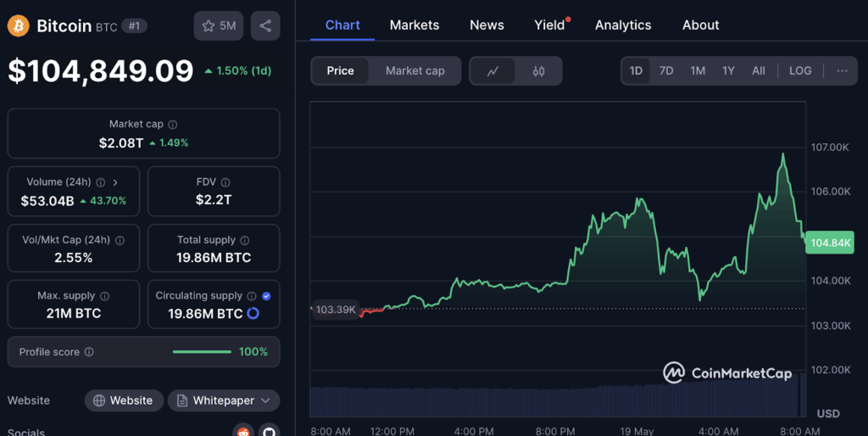Click the star watchlist button showing 5M

[218, 25]
